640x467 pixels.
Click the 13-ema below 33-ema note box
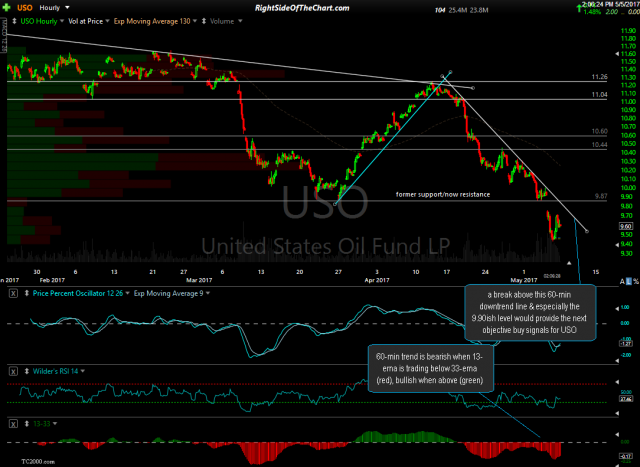click(430, 369)
